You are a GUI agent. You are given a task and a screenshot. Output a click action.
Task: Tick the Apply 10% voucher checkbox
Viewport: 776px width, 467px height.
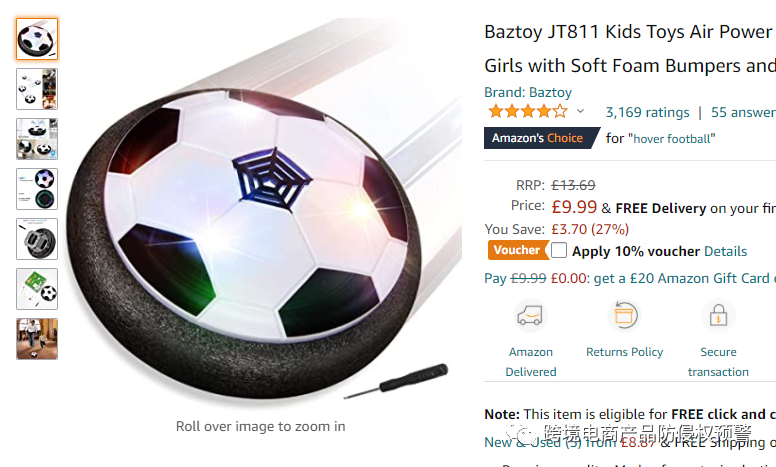point(559,251)
